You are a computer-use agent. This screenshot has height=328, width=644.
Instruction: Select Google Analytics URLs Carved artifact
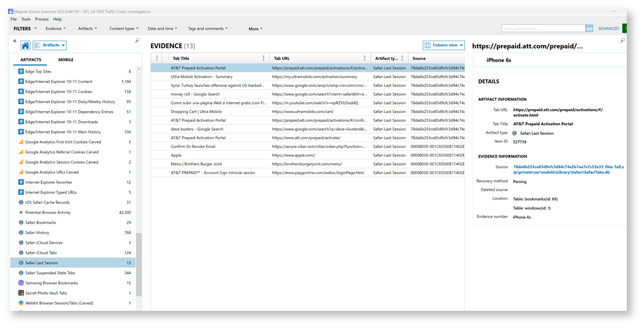click(73, 173)
